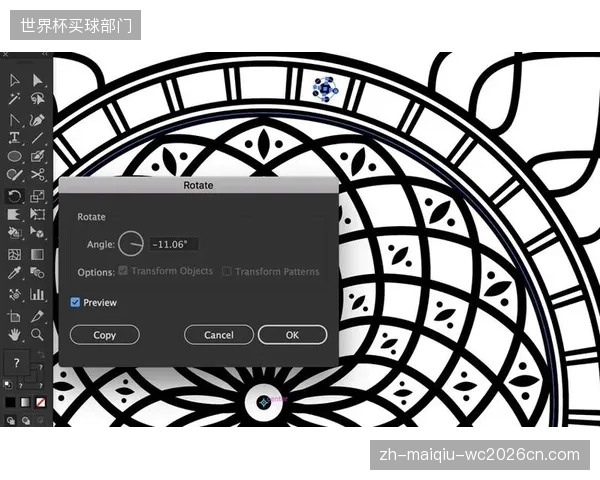Select the Hand tool
Viewport: 600px width, 480px height.
[14, 335]
